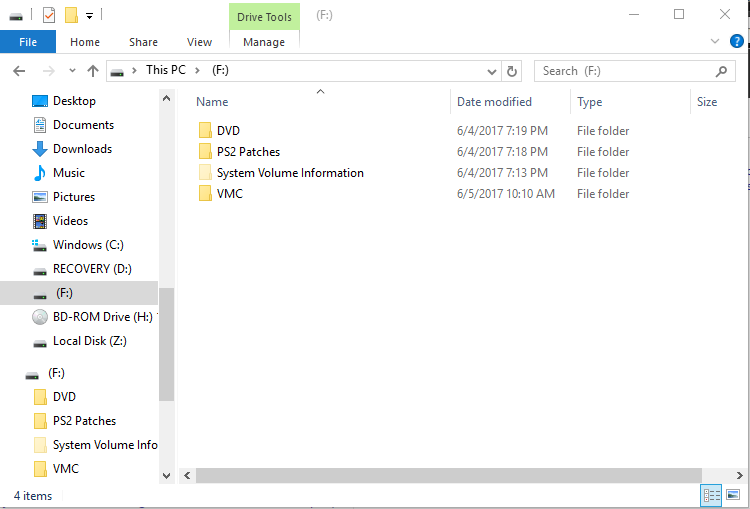Switch to the View ribbon tab
This screenshot has height=509, width=750.
pos(199,42)
